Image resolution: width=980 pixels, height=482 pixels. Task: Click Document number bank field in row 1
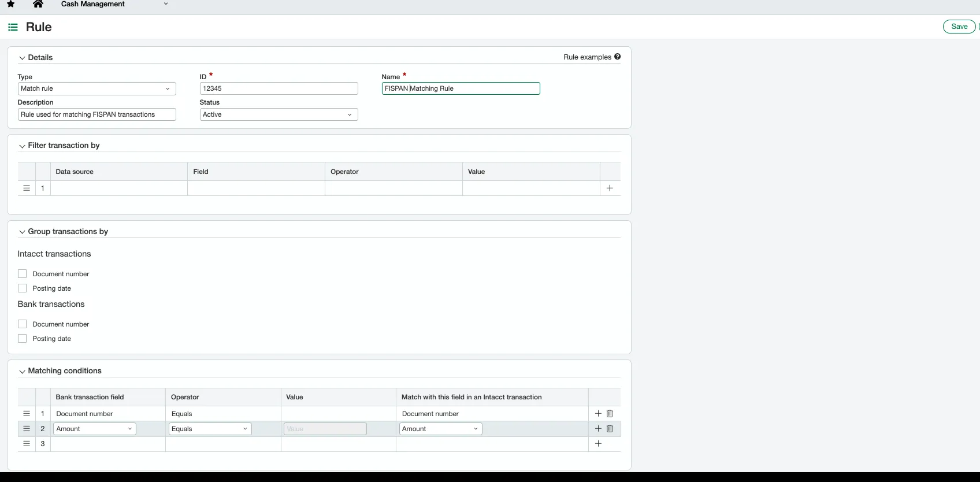108,414
